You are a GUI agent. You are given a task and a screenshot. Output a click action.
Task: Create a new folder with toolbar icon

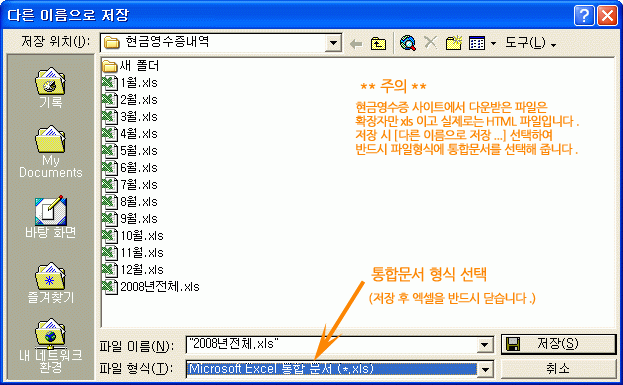tap(453, 43)
